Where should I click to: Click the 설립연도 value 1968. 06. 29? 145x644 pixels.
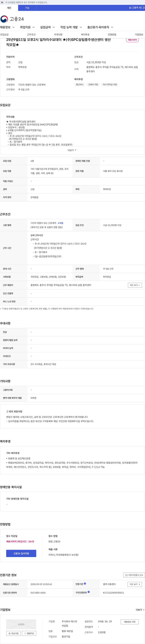coord(105,621)
